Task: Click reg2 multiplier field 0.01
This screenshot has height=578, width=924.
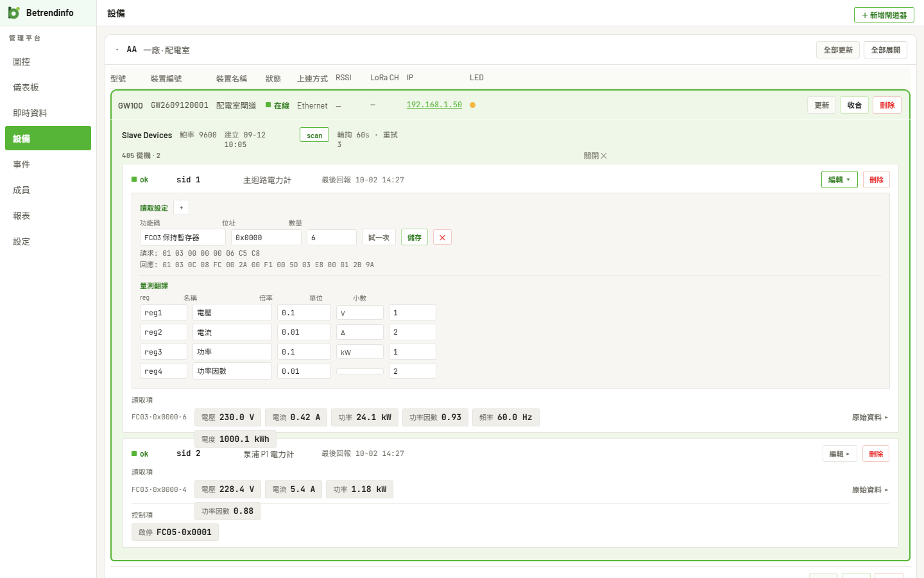Action: coord(304,332)
